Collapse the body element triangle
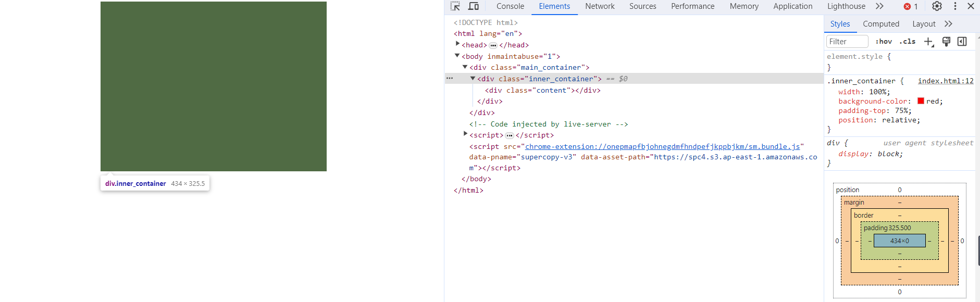Image resolution: width=980 pixels, height=302 pixels. point(457,56)
